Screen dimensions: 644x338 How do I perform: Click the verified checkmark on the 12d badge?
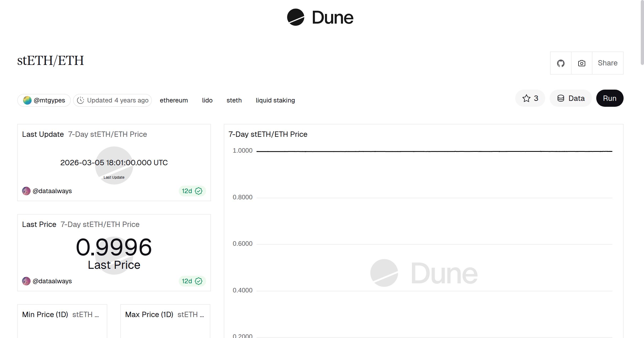[198, 191]
